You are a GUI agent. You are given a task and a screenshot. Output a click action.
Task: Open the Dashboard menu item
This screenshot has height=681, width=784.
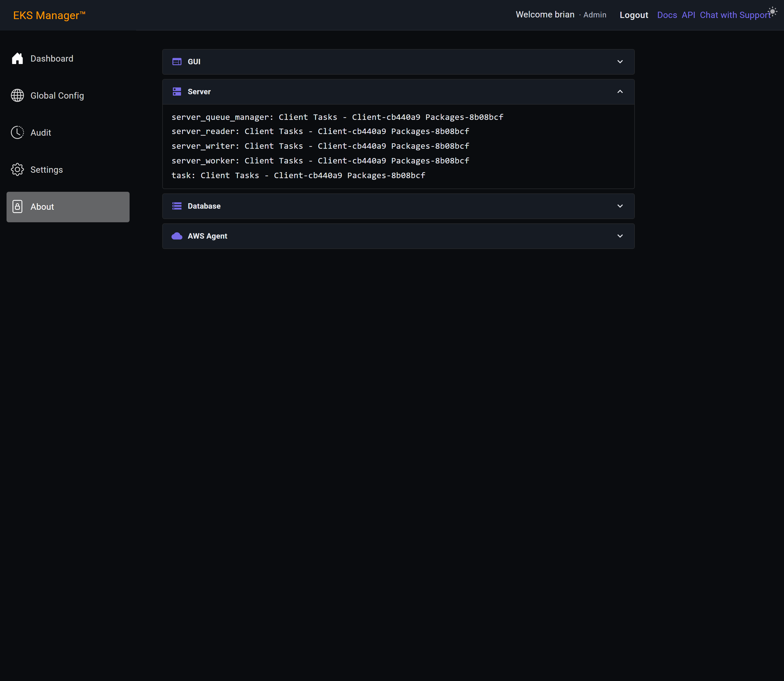pos(68,59)
